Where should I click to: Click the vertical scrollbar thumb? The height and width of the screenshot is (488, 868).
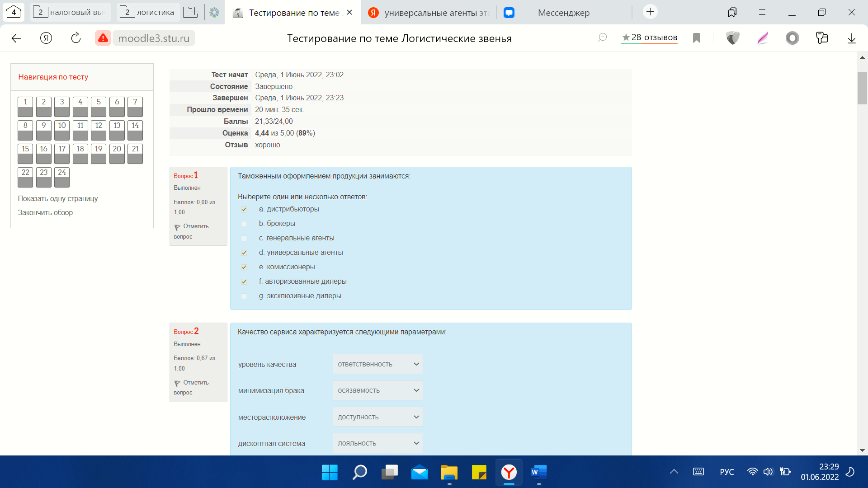[x=862, y=88]
